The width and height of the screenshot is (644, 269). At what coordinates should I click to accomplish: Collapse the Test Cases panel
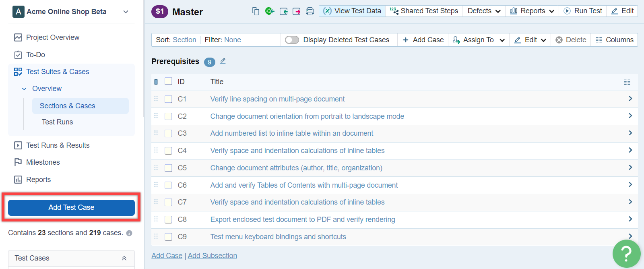124,258
